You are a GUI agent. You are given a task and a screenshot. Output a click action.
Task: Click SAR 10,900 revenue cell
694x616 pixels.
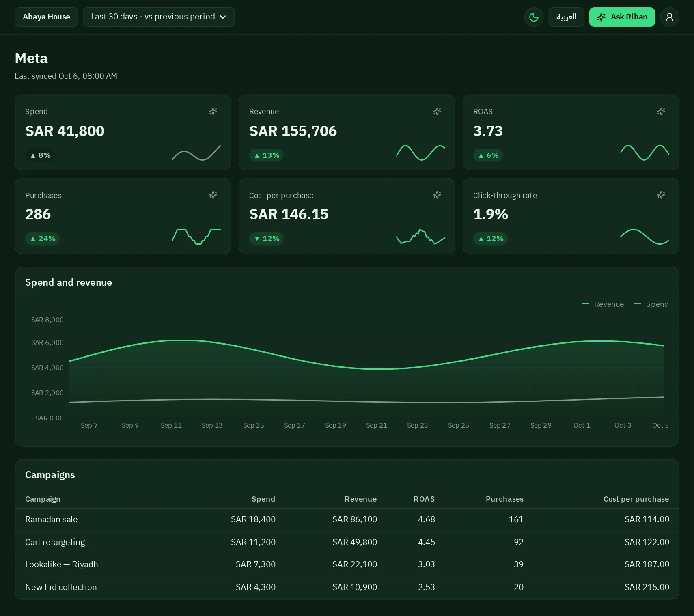click(x=355, y=587)
